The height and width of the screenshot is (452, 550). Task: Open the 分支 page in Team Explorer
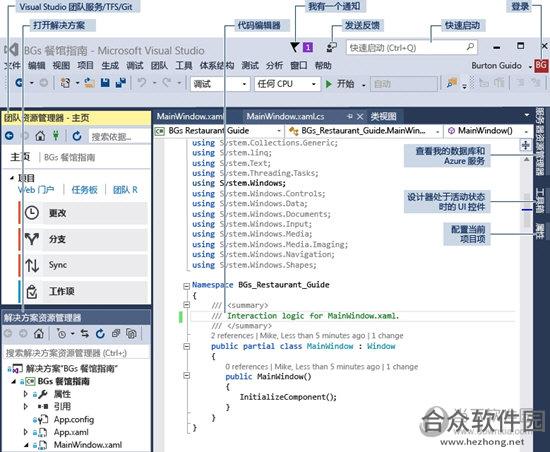point(86,239)
